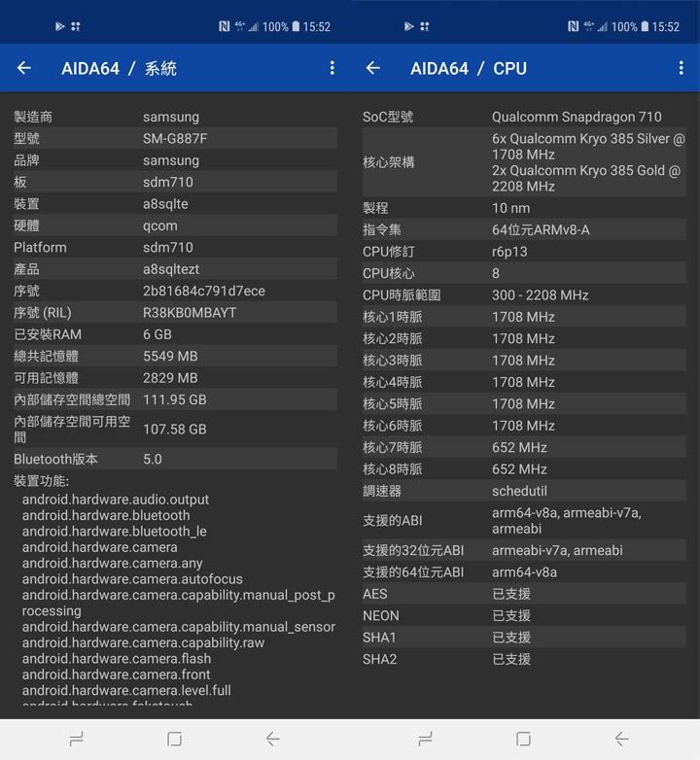Image resolution: width=700 pixels, height=760 pixels.
Task: Select the SHA2 row
Action: [524, 659]
